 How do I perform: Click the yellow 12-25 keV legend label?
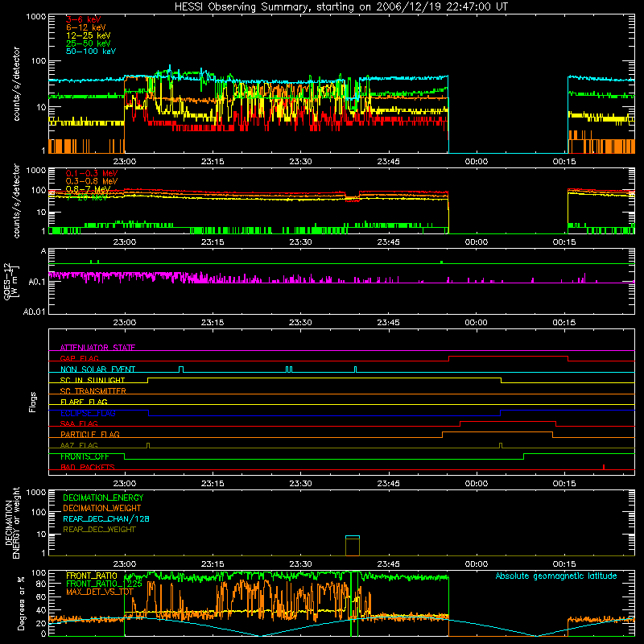click(x=89, y=35)
